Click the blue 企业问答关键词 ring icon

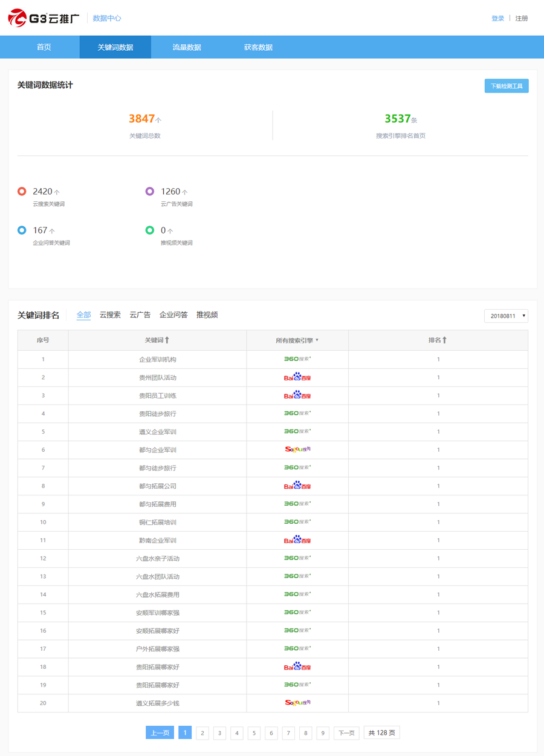tap(22, 230)
